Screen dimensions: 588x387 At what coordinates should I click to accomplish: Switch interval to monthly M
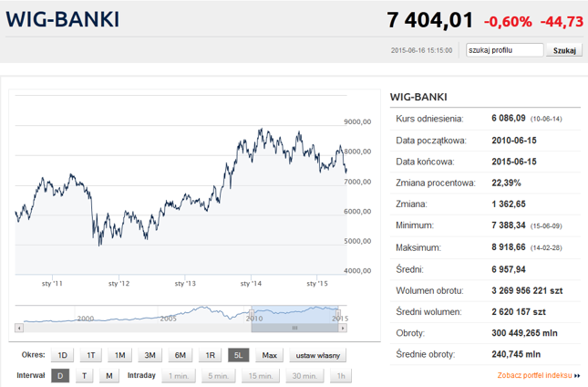[108, 375]
